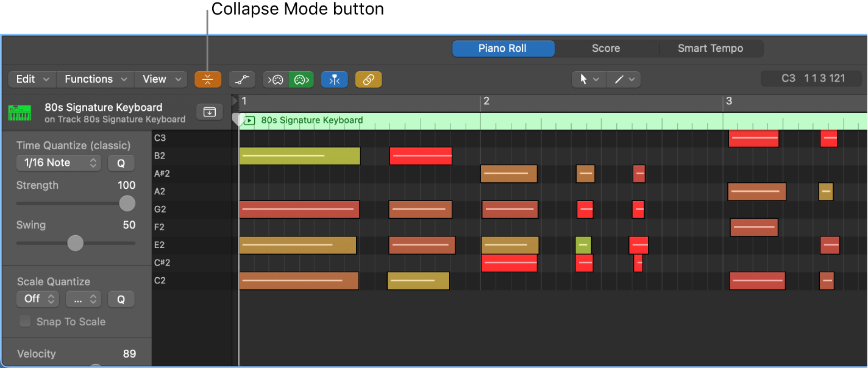
Task: Switch to the Score tab
Action: coord(606,48)
